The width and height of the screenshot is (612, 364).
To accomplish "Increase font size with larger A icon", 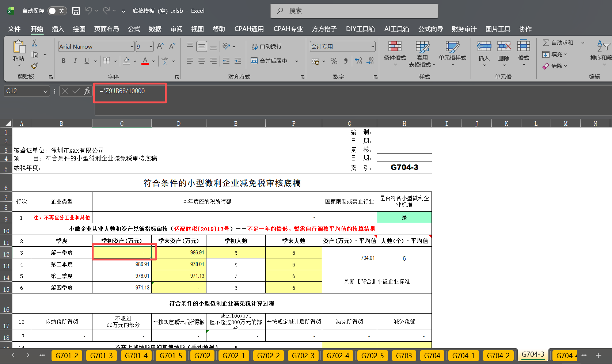I will pyautogui.click(x=160, y=46).
